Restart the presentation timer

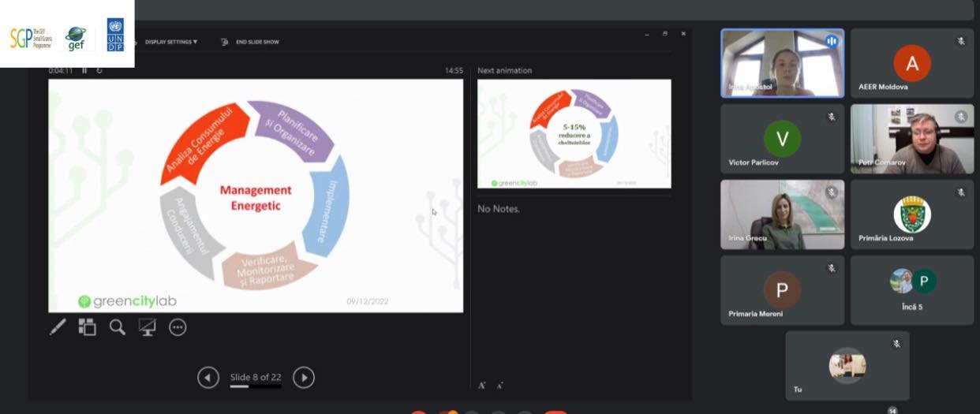coord(99,70)
